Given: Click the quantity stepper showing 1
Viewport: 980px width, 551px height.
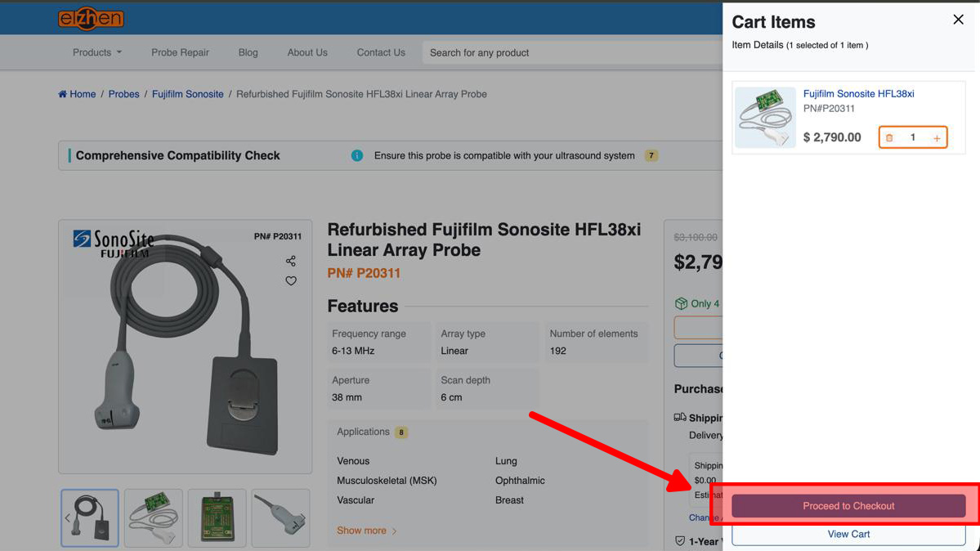Looking at the screenshot, I should point(913,137).
